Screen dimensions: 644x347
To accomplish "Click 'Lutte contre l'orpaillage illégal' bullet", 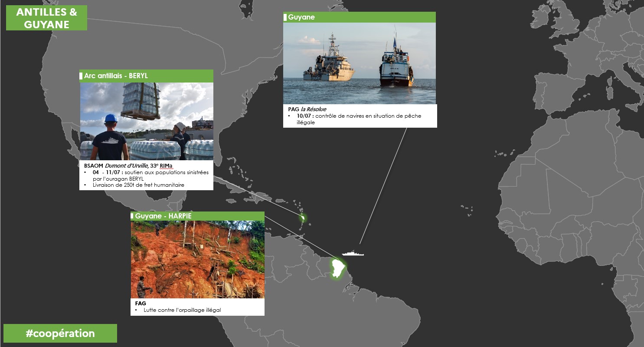I will coord(182,311).
